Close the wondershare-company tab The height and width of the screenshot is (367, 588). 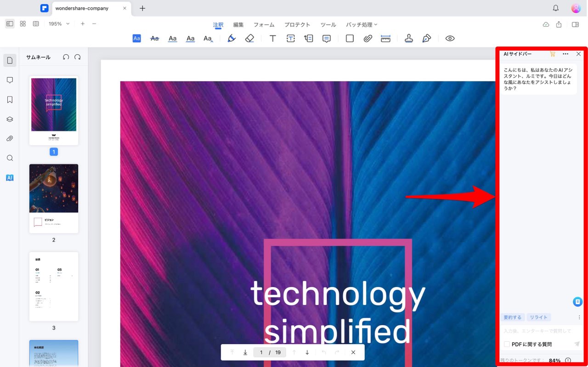[x=125, y=8]
